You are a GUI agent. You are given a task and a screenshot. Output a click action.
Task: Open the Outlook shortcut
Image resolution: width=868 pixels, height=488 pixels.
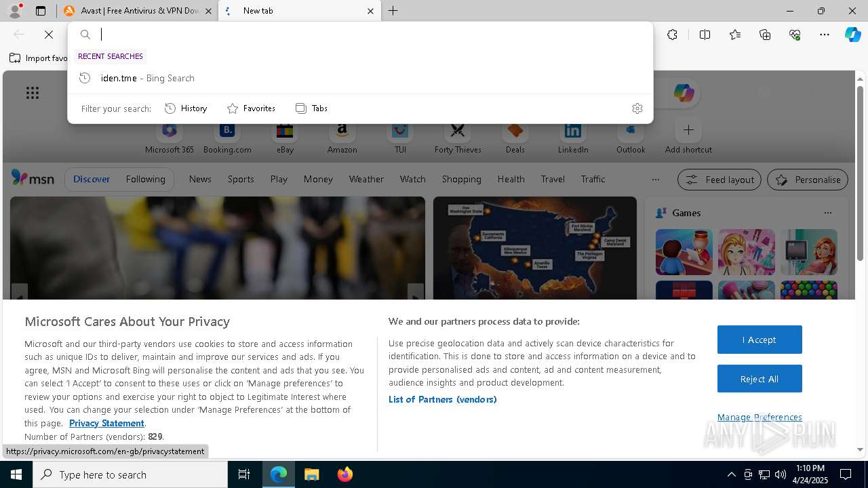click(x=631, y=138)
